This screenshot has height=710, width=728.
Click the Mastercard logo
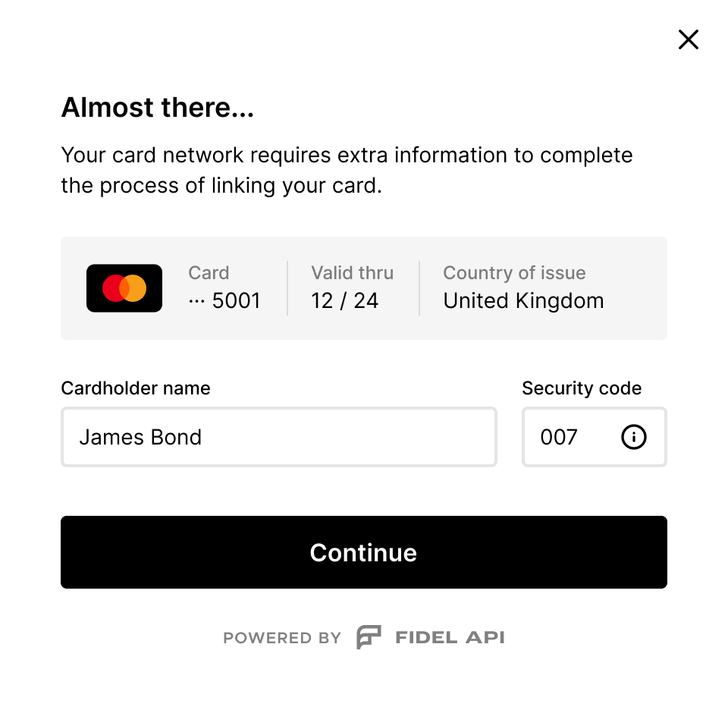[x=124, y=288]
